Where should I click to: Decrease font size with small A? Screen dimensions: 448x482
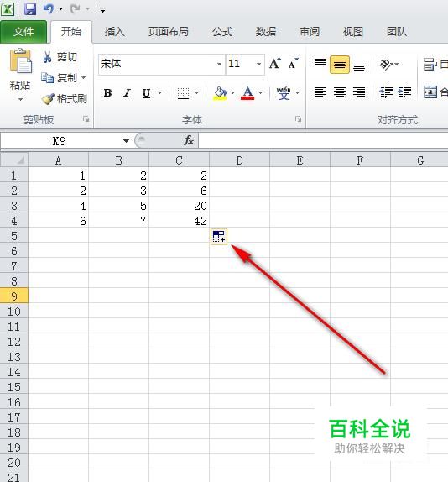click(293, 64)
